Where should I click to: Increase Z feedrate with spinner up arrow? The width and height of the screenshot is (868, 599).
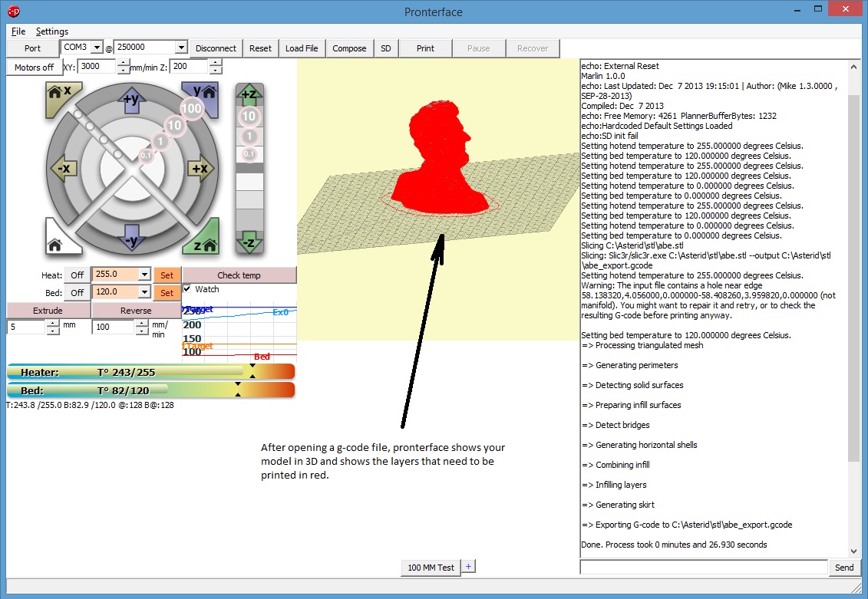tap(216, 62)
